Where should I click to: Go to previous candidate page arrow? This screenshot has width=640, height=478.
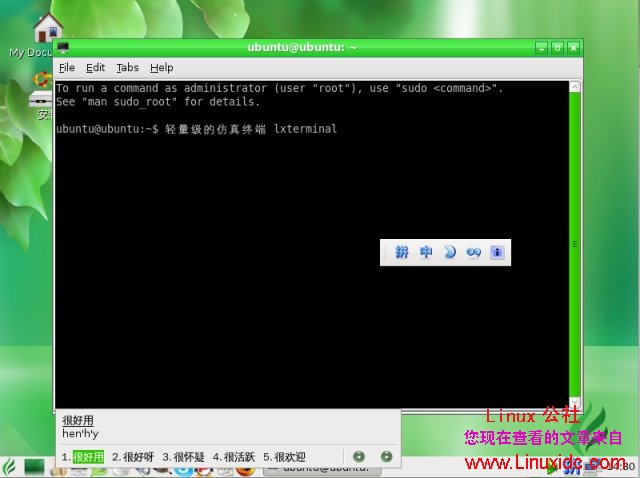click(x=359, y=456)
